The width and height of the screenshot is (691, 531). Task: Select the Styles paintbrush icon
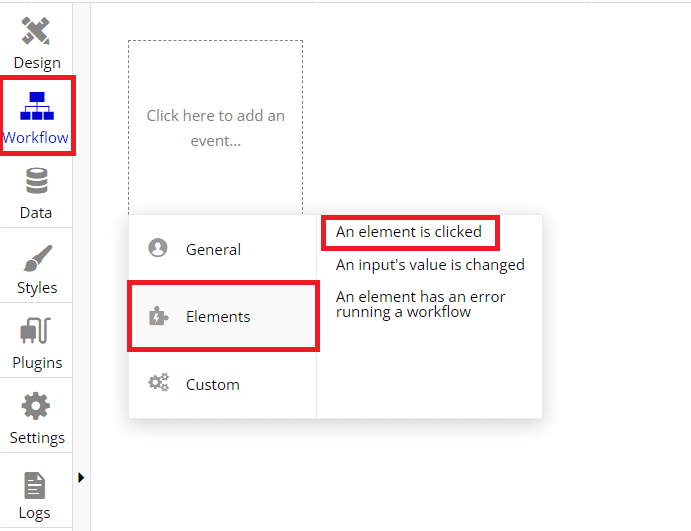[36, 257]
